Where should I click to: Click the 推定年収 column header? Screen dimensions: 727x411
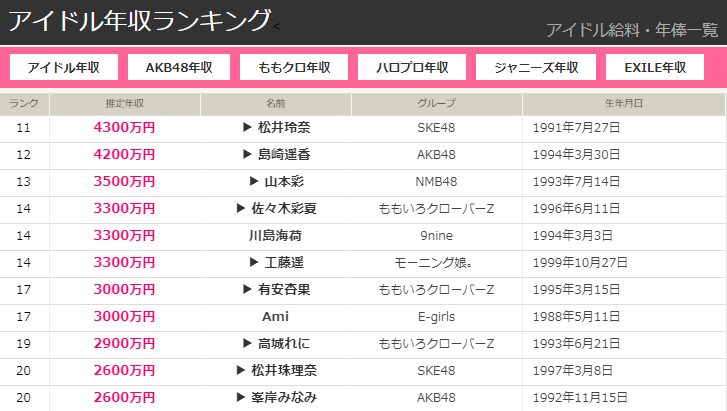click(125, 103)
